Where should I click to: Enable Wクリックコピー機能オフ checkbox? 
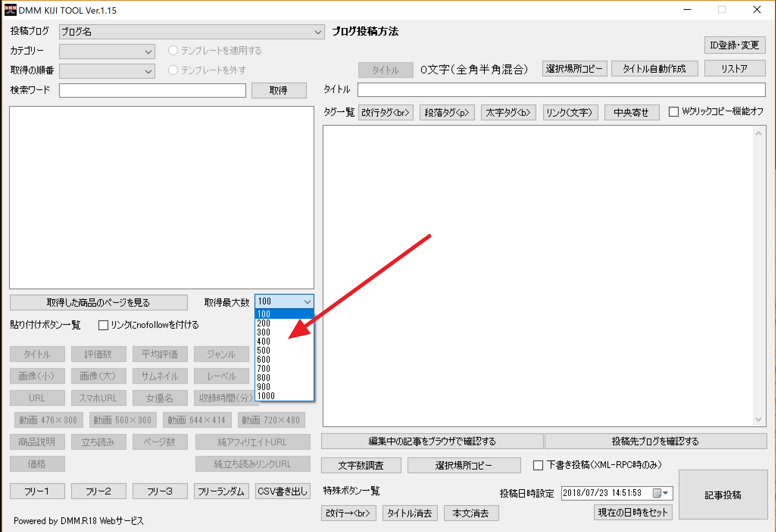pyautogui.click(x=673, y=112)
